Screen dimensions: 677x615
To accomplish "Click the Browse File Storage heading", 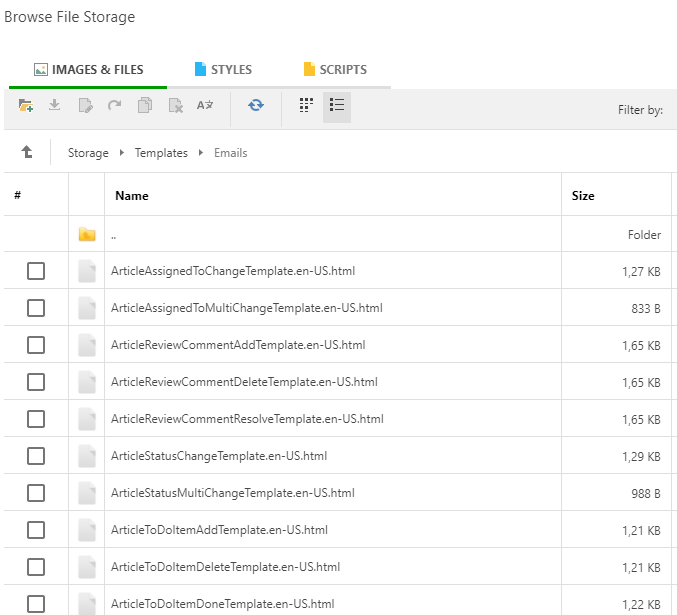I will tap(70, 17).
